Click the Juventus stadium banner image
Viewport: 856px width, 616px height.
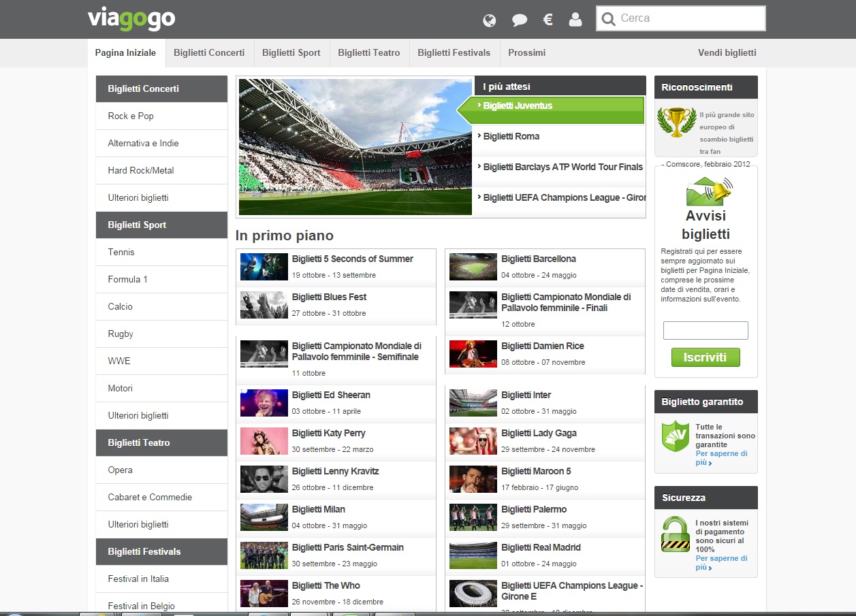click(355, 147)
